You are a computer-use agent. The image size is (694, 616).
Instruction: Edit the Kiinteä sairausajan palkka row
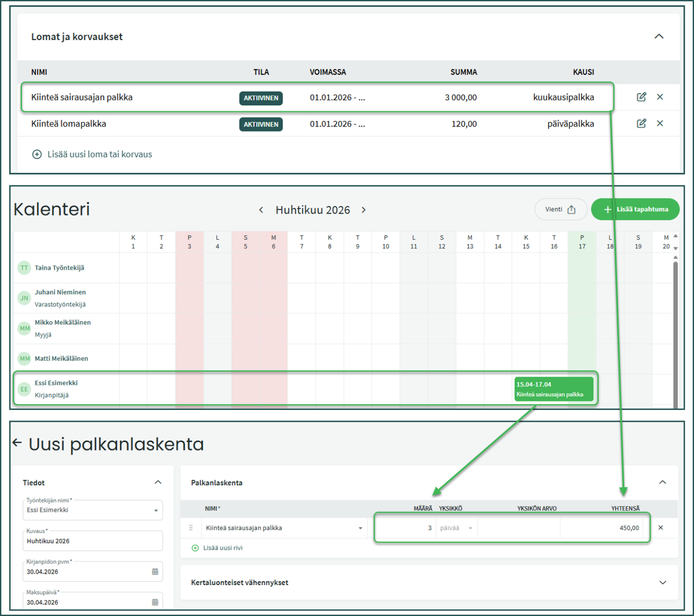[641, 97]
